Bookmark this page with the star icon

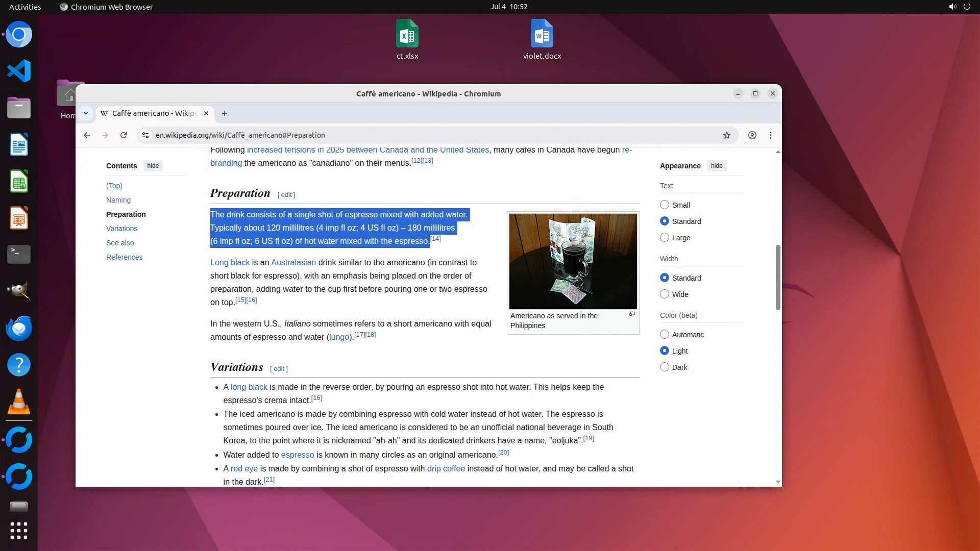click(x=726, y=135)
